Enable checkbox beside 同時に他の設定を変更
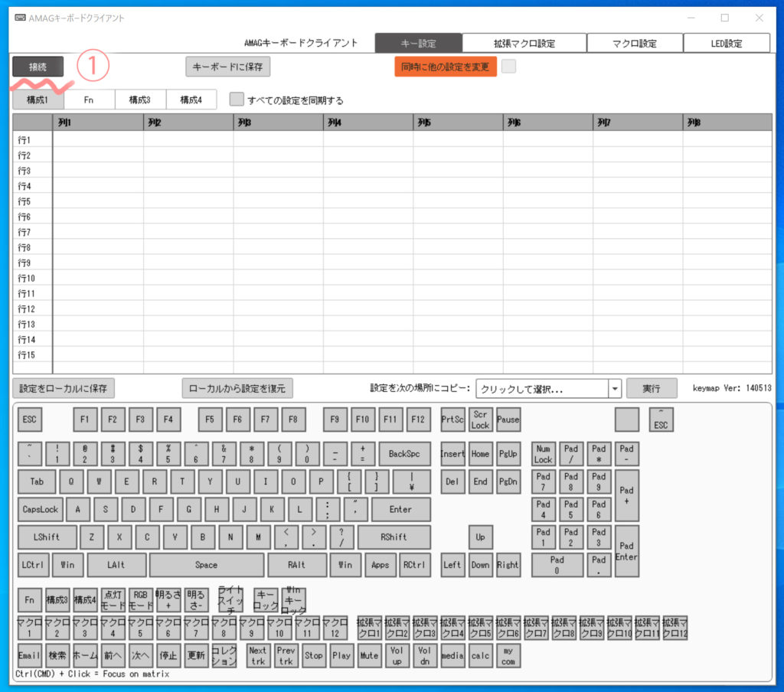Image resolution: width=784 pixels, height=692 pixels. coord(508,67)
